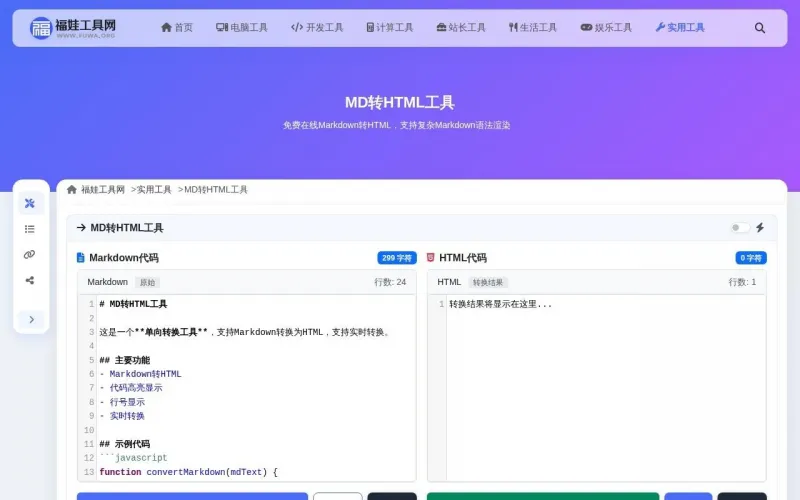This screenshot has width=800, height=500.
Task: Click the MD转HTML工具 page title
Action: pyautogui.click(x=399, y=103)
